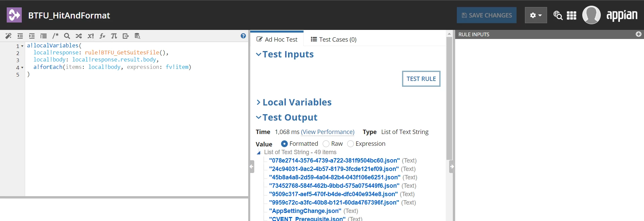Image resolution: width=644 pixels, height=221 pixels.
Task: Click the pi constant icon
Action: point(114,36)
